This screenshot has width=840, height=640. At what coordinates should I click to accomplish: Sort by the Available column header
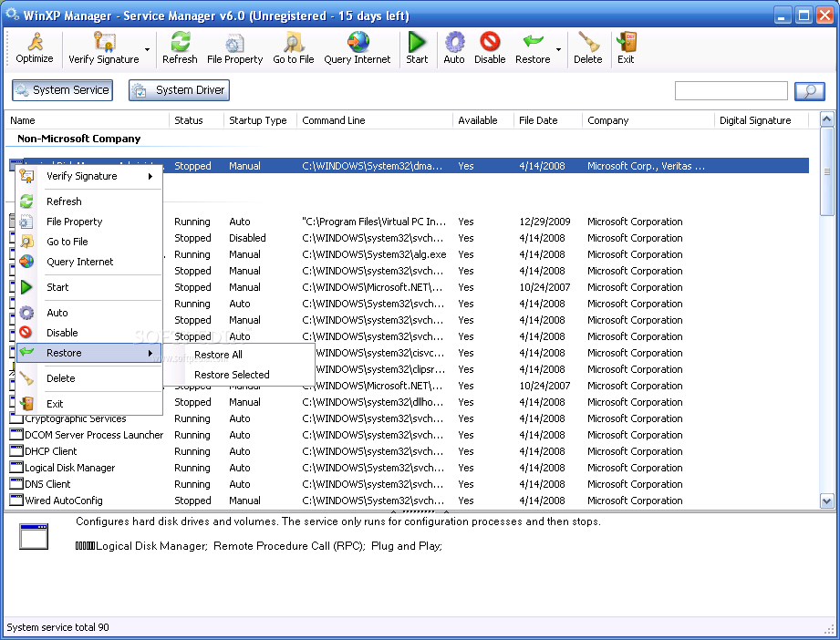click(483, 120)
